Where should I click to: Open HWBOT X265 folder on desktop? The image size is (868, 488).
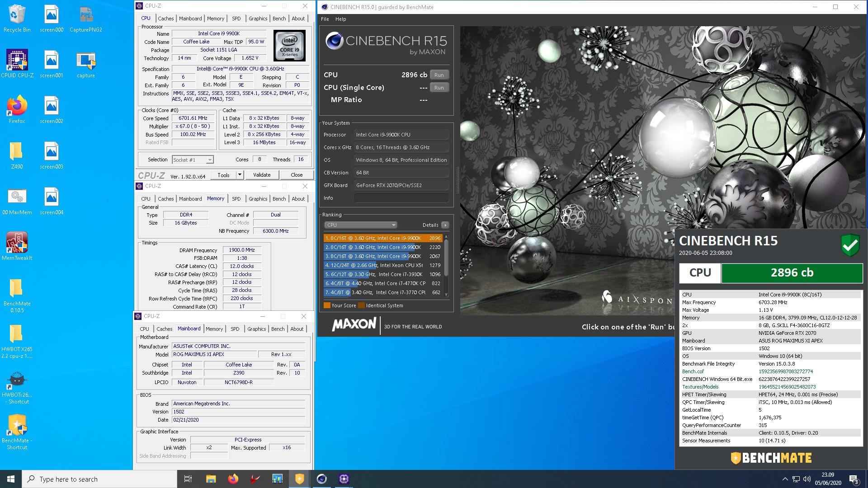coord(17,341)
